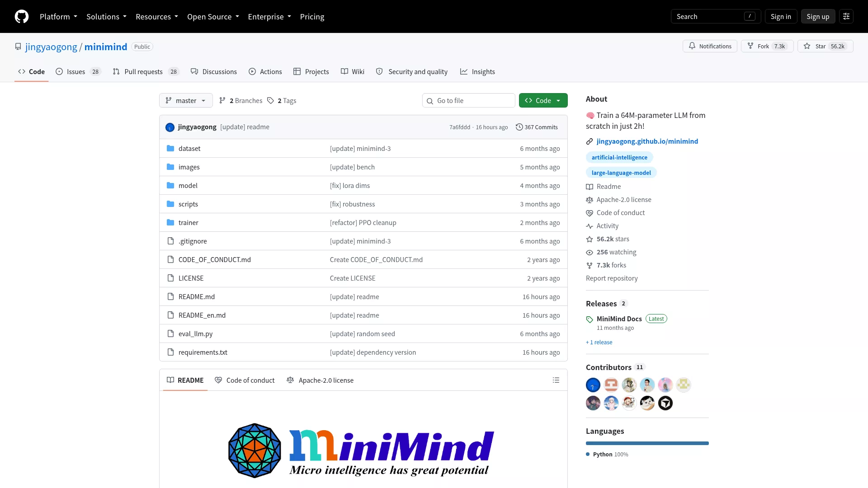Click the Sign in button
The image size is (868, 488).
point(781,17)
